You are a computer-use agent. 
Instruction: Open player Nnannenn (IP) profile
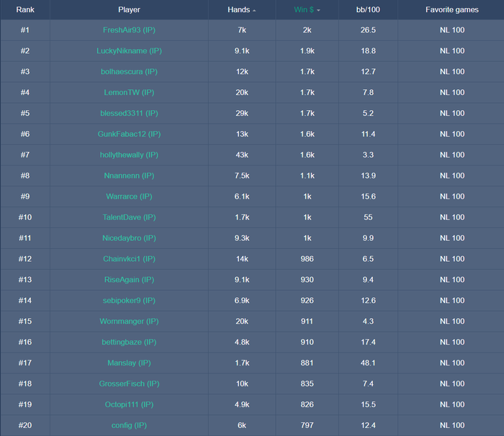coord(129,176)
